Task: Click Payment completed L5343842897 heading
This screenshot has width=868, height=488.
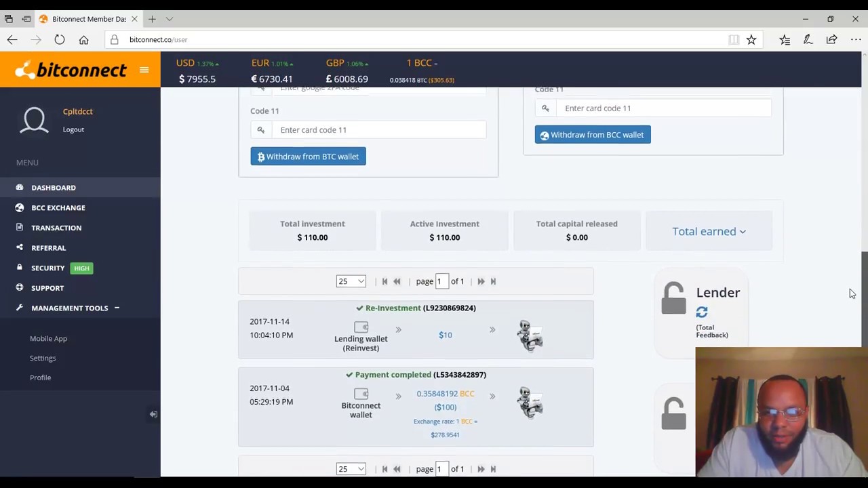Action: (x=416, y=375)
